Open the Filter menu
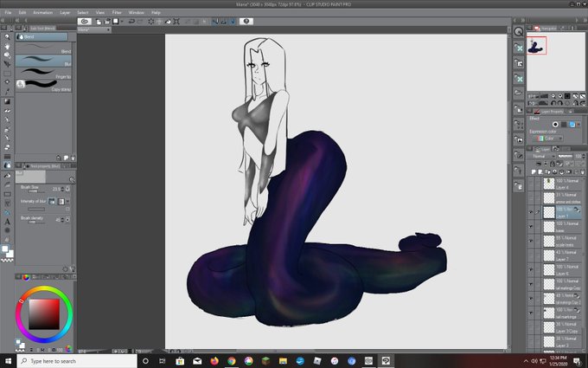Image resolution: width=588 pixels, height=368 pixels. [117, 12]
